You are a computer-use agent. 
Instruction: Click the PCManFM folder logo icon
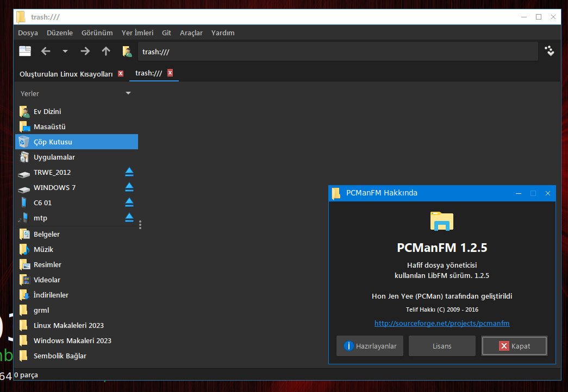pyautogui.click(x=442, y=221)
